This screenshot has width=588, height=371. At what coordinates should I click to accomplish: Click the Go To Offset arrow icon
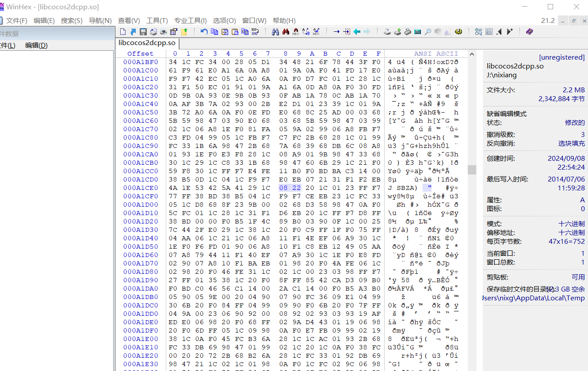point(336,32)
